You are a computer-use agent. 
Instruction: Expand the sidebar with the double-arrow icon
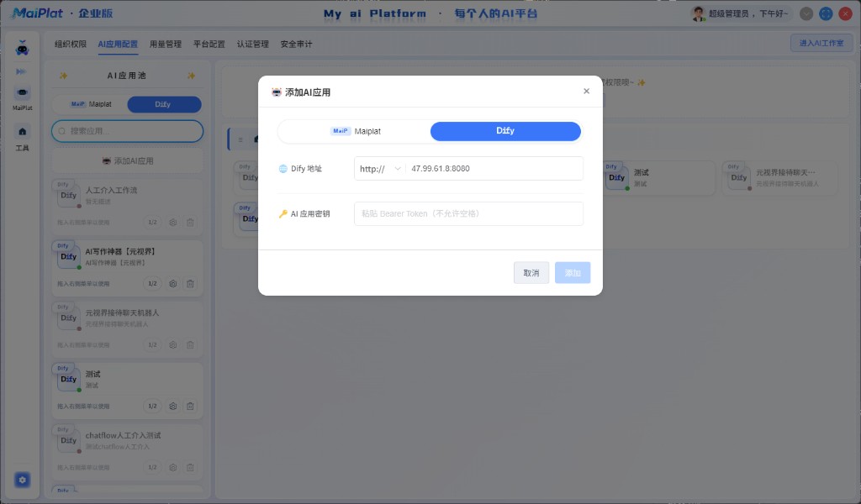[21, 71]
